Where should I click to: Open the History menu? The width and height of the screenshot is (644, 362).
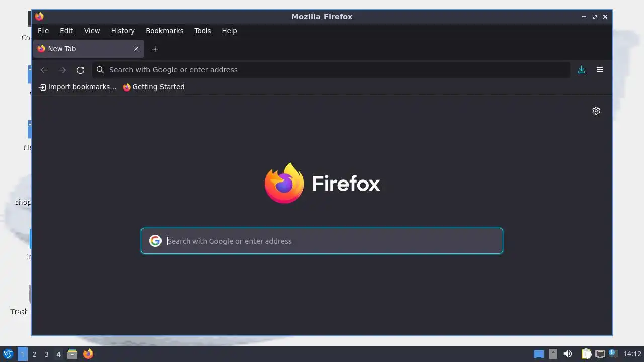point(123,31)
